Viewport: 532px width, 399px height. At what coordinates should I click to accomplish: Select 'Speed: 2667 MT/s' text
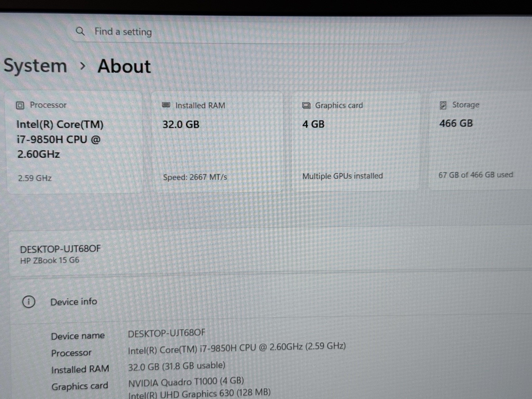pyautogui.click(x=195, y=177)
